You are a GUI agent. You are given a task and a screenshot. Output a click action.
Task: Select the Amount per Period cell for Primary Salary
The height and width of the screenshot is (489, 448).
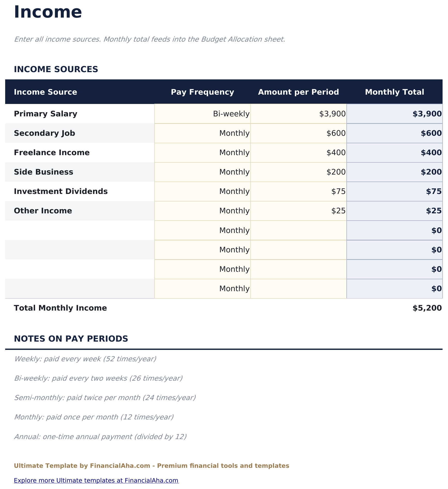[299, 114]
